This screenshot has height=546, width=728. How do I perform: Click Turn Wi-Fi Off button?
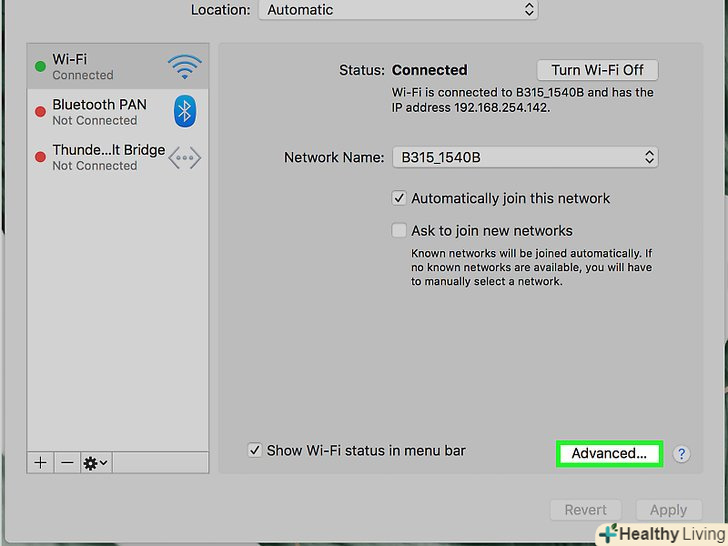[597, 70]
